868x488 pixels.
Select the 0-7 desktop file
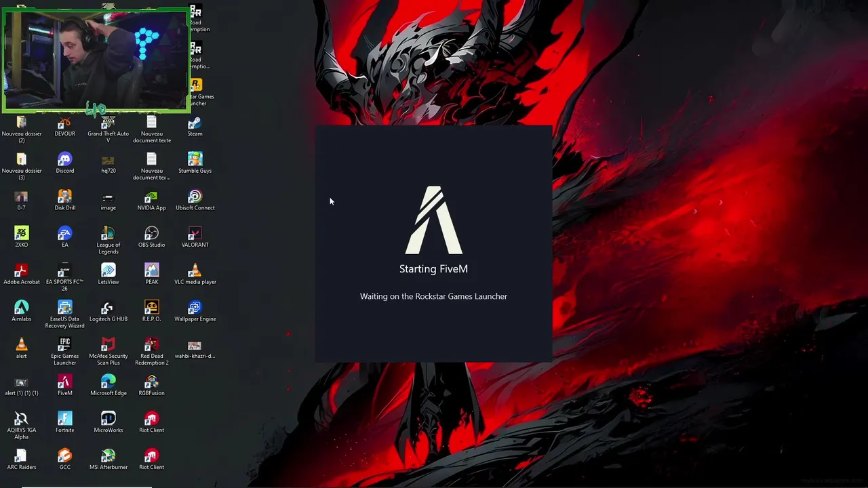(x=21, y=201)
